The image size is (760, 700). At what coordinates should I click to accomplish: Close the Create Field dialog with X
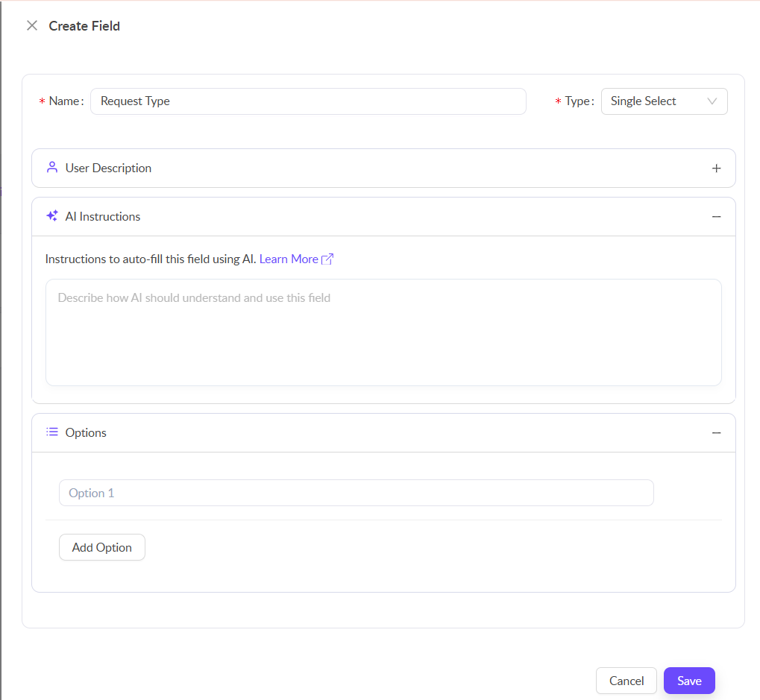pos(32,26)
